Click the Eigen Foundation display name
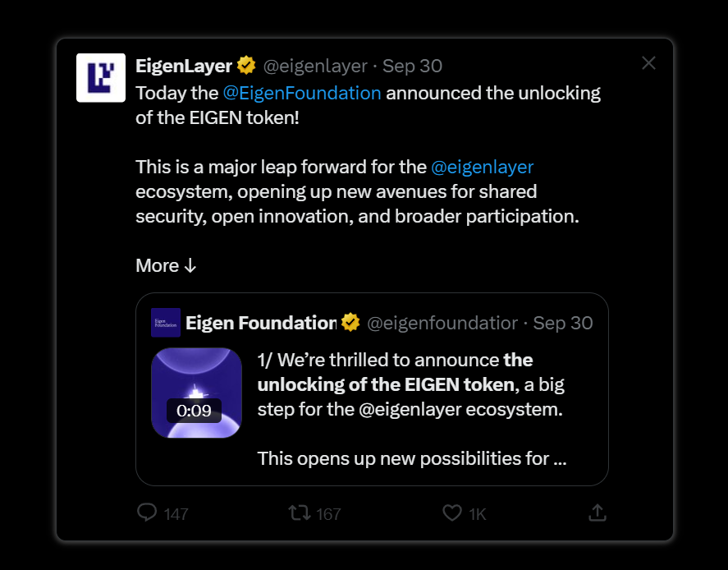Screen dimensions: 728x570 pyautogui.click(x=260, y=323)
